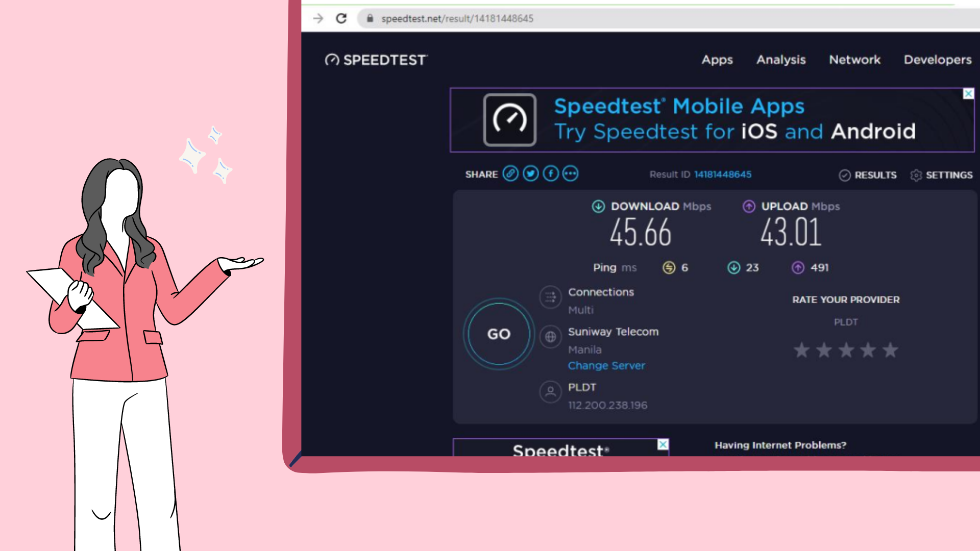Click 'Having Internet Problems?' heading
Viewport: 980px width, 551px height.
780,445
